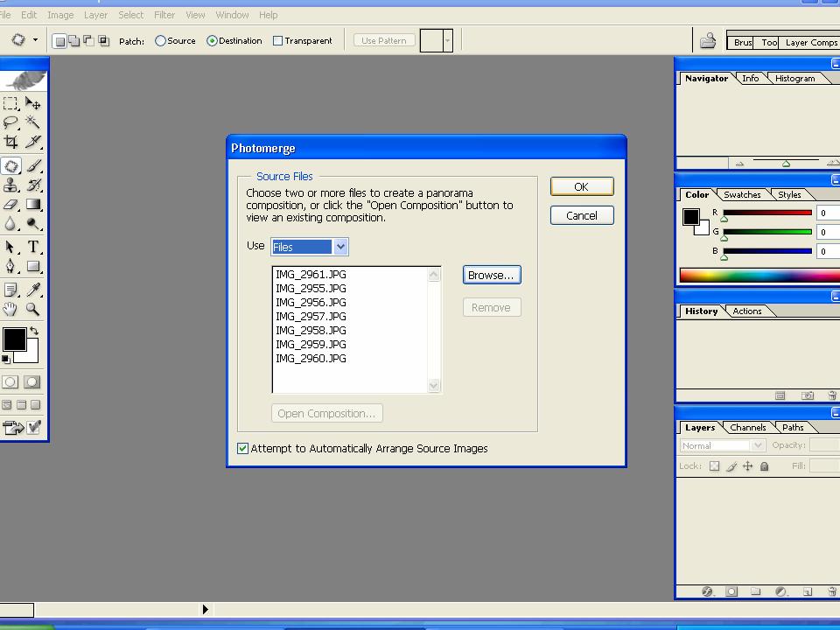
Task: Pick the Eraser tool
Action: click(10, 205)
